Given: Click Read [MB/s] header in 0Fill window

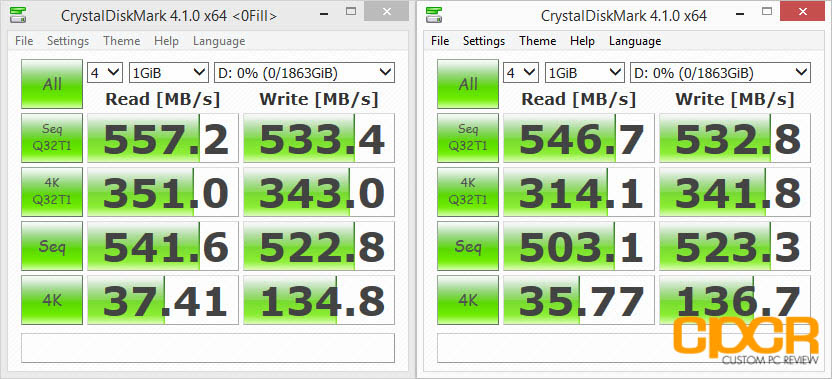Looking at the screenshot, I should (163, 99).
